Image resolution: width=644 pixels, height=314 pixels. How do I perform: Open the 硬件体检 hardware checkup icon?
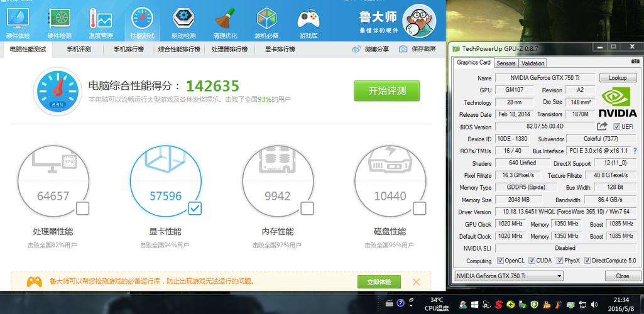pos(18,19)
